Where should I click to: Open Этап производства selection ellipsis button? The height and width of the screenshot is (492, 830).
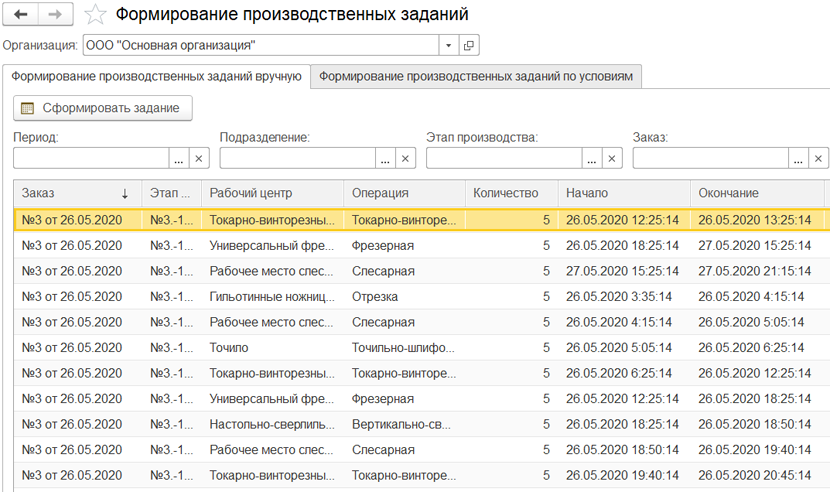(x=592, y=158)
